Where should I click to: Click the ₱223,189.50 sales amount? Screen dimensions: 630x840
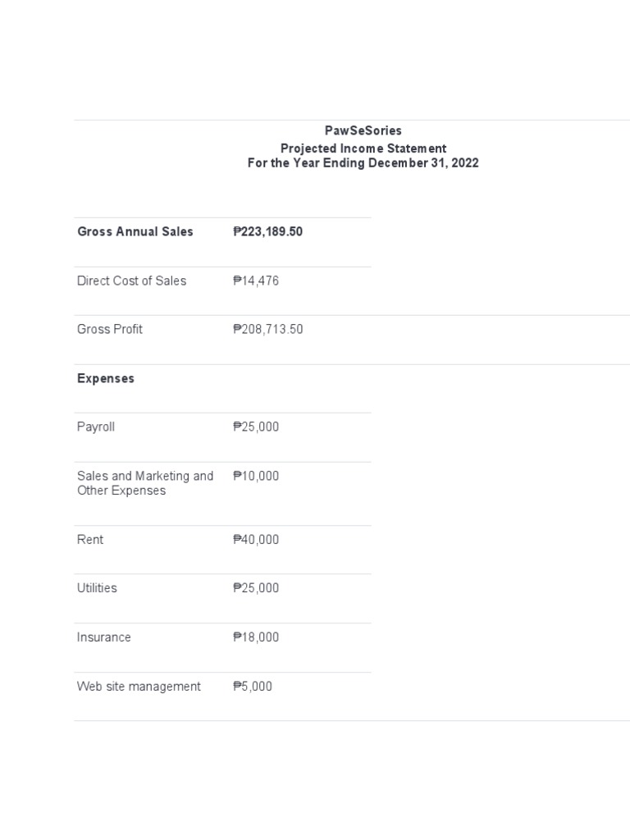tap(267, 231)
